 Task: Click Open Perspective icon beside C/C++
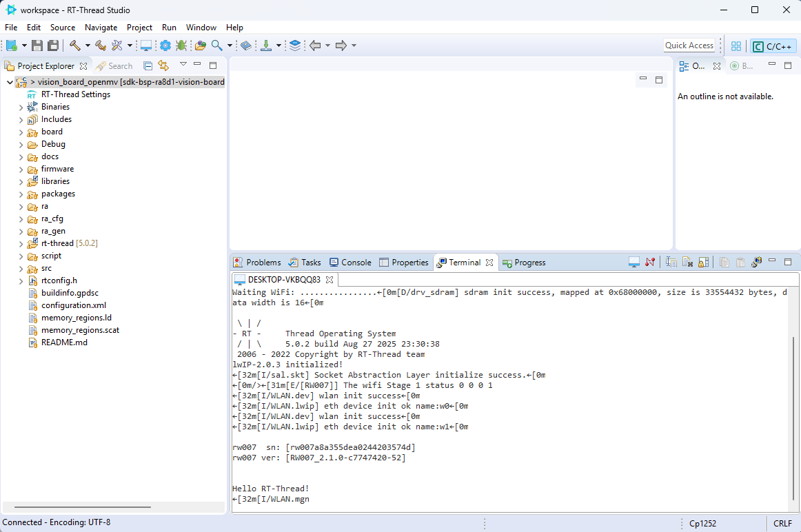click(736, 46)
